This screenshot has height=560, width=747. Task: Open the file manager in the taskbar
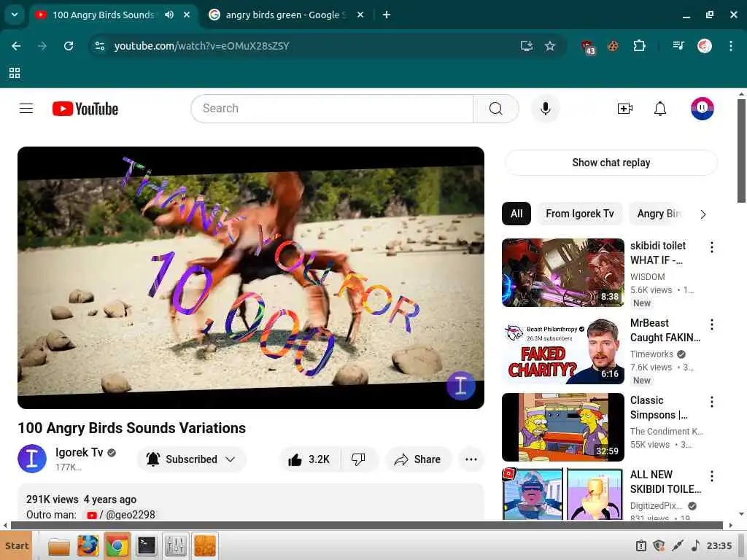click(x=59, y=546)
